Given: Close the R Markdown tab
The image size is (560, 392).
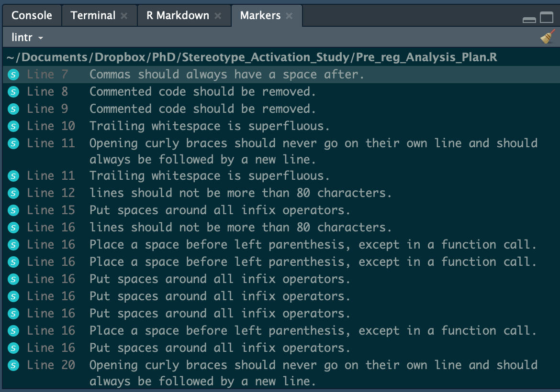Looking at the screenshot, I should click(x=218, y=15).
